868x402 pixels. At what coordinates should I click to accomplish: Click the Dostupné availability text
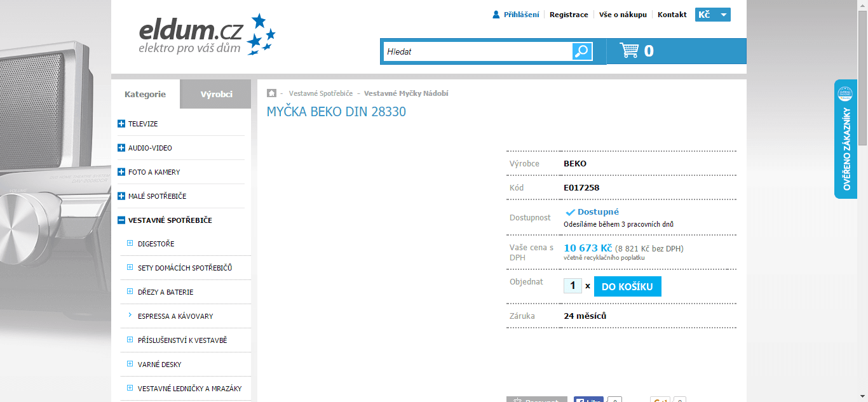(x=598, y=212)
